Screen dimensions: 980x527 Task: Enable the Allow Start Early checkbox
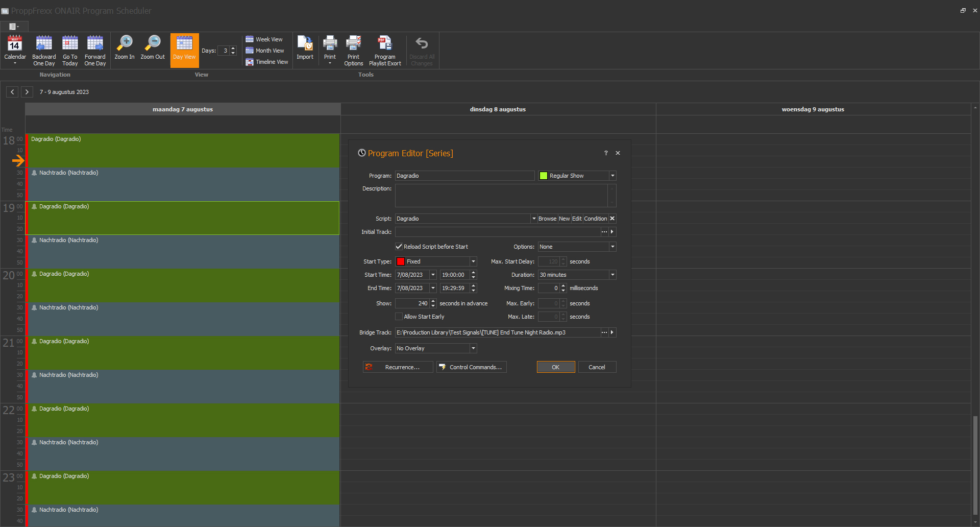pos(399,317)
